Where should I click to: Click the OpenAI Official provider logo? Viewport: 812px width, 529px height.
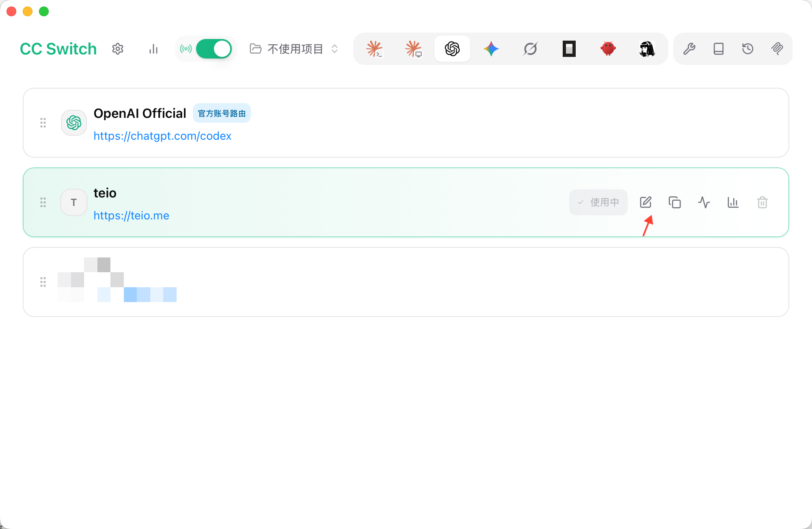point(74,123)
